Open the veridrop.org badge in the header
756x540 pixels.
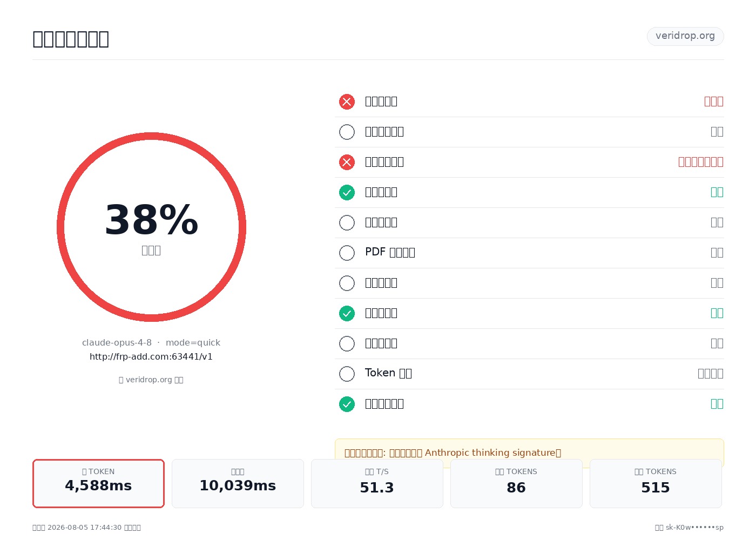685,36
